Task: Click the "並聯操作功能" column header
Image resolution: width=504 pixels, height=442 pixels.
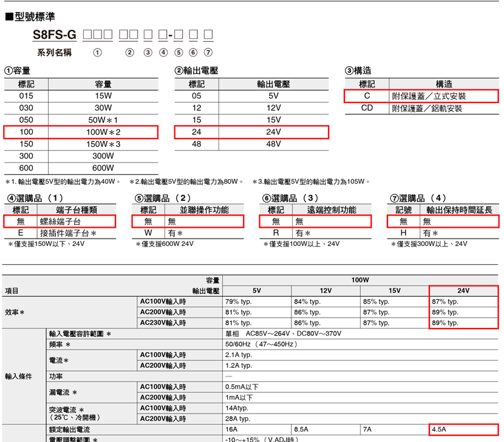Action: coord(204,210)
